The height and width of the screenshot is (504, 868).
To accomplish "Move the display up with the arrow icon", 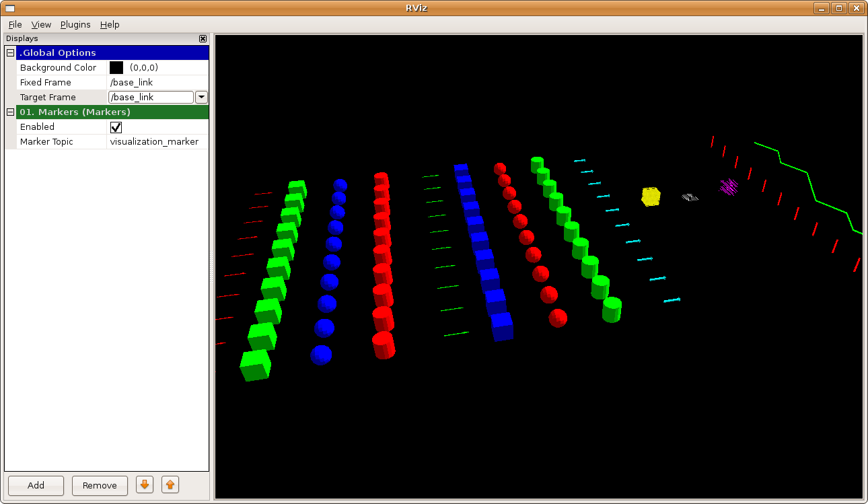I will click(x=170, y=484).
